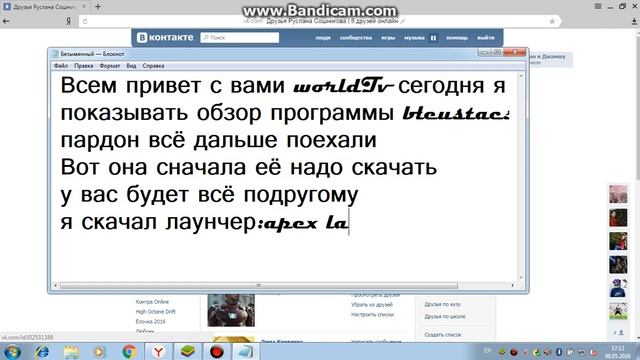
Task: Open File Explorer folder taskbar icon
Action: [71, 351]
